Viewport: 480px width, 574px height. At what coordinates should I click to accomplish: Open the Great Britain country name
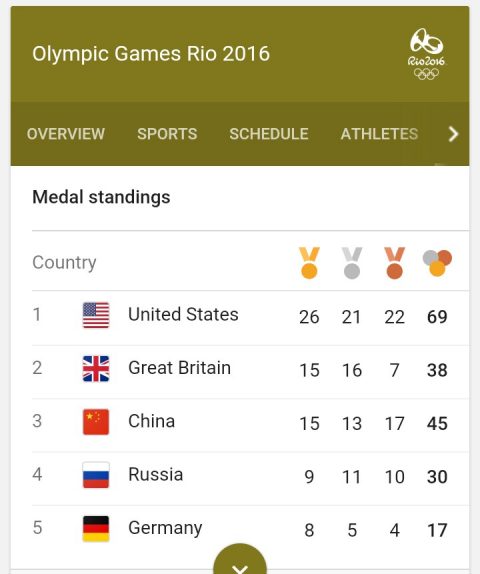pos(179,368)
